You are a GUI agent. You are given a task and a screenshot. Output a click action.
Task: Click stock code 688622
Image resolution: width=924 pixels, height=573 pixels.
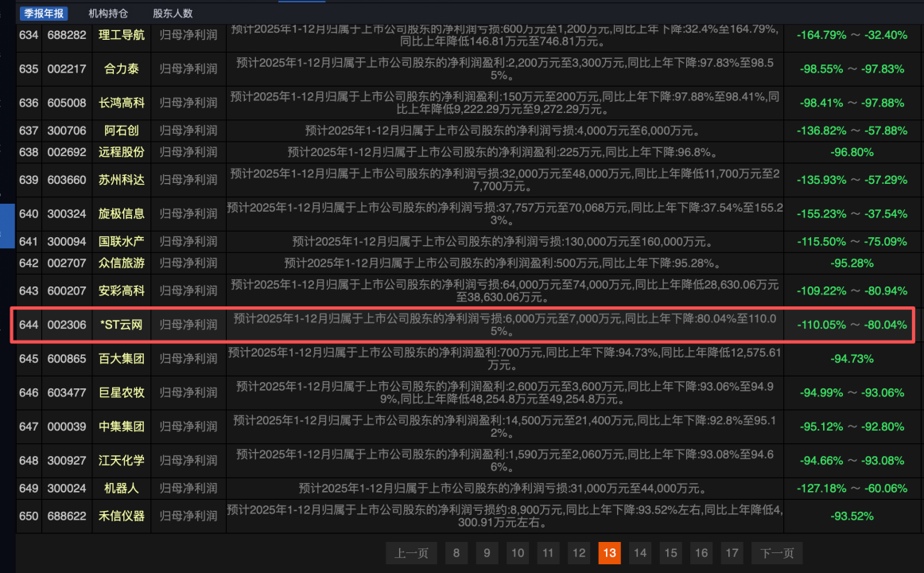point(67,516)
